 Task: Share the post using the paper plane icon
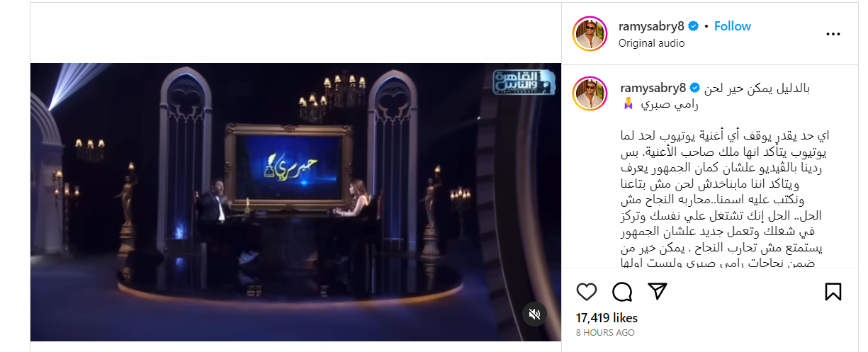point(658,292)
